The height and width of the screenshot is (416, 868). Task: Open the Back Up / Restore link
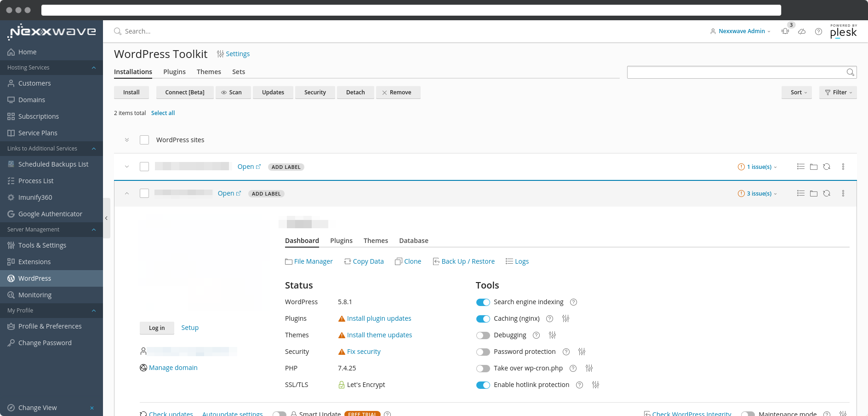(x=463, y=261)
